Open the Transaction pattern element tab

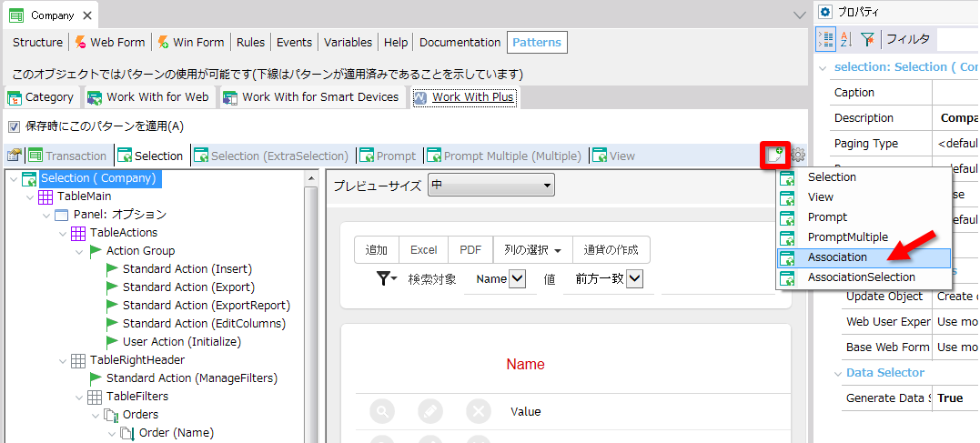pos(67,156)
